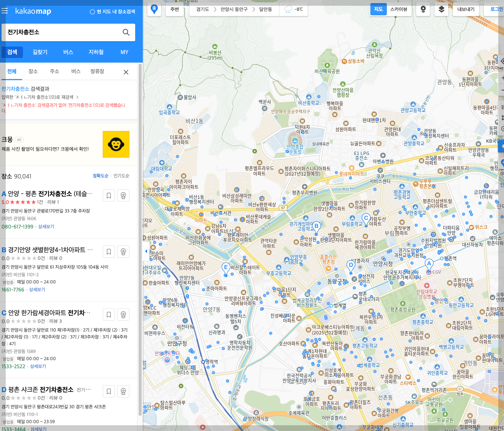Click the search magnifier icon
The width and height of the screenshot is (504, 431).
click(126, 32)
